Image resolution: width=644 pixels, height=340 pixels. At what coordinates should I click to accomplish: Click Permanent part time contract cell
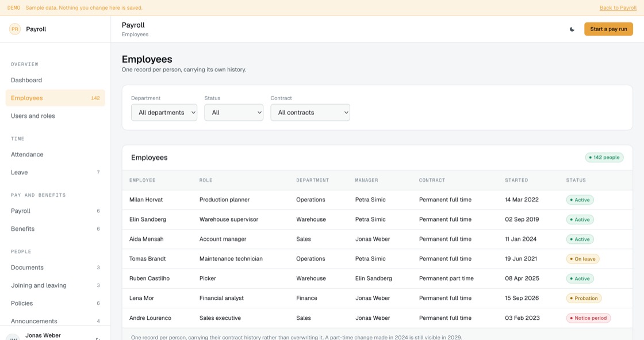(446, 278)
